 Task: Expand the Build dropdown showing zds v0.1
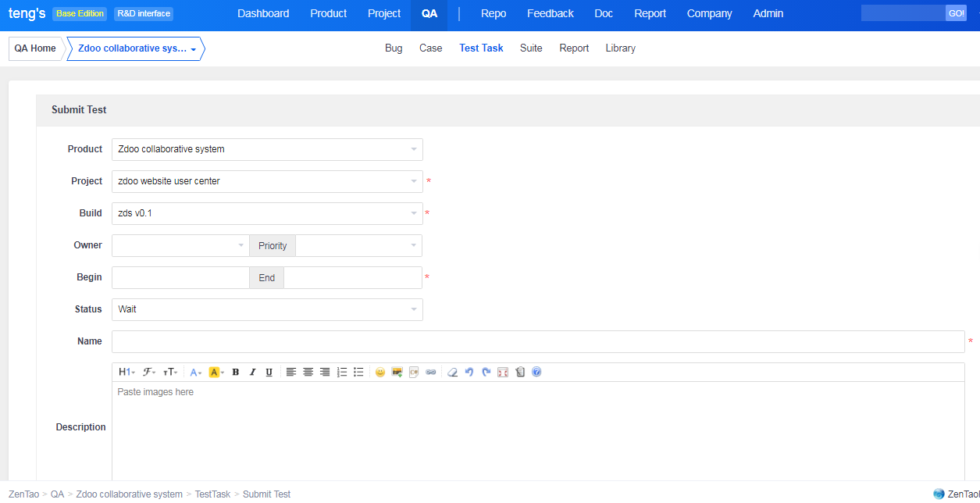267,213
